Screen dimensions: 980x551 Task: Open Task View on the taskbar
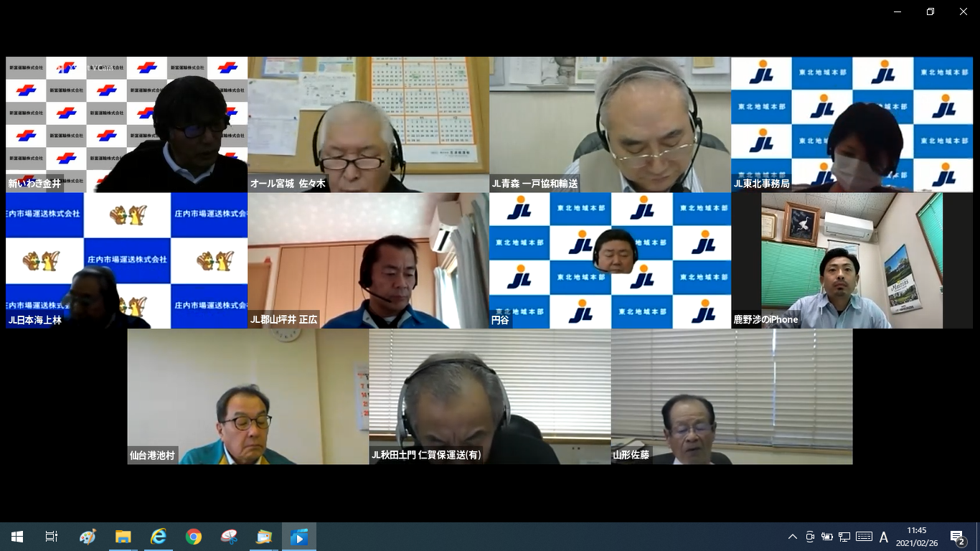click(52, 537)
